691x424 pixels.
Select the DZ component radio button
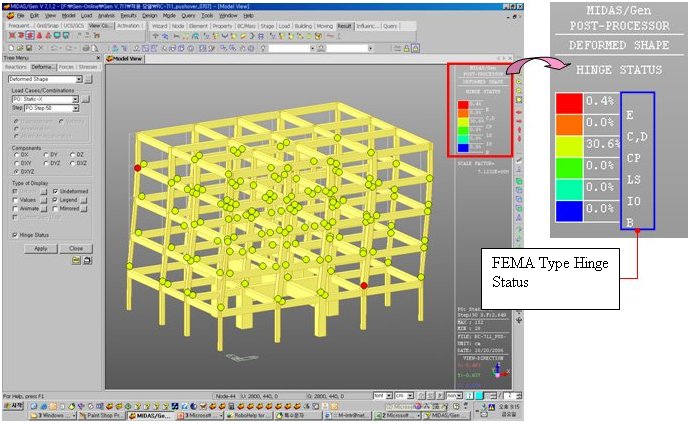pos(73,155)
